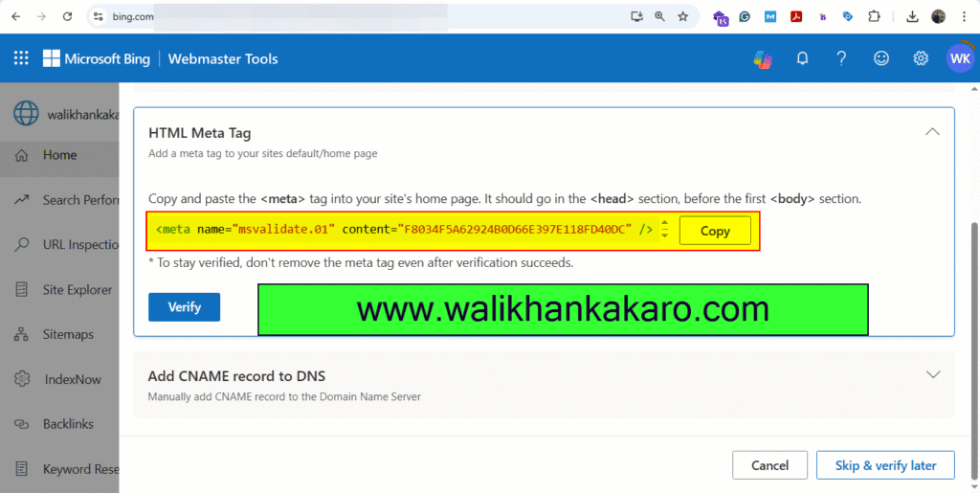980x493 pixels.
Task: Click the zoom magnifier icon in address bar
Action: (x=660, y=17)
